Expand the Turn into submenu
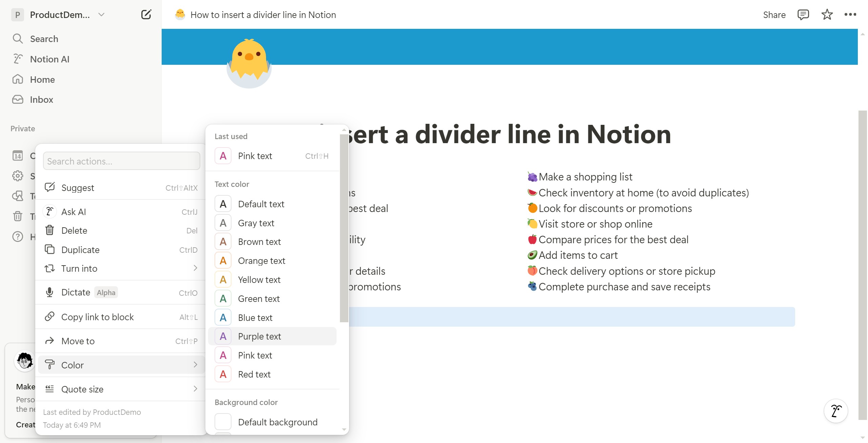 point(121,268)
